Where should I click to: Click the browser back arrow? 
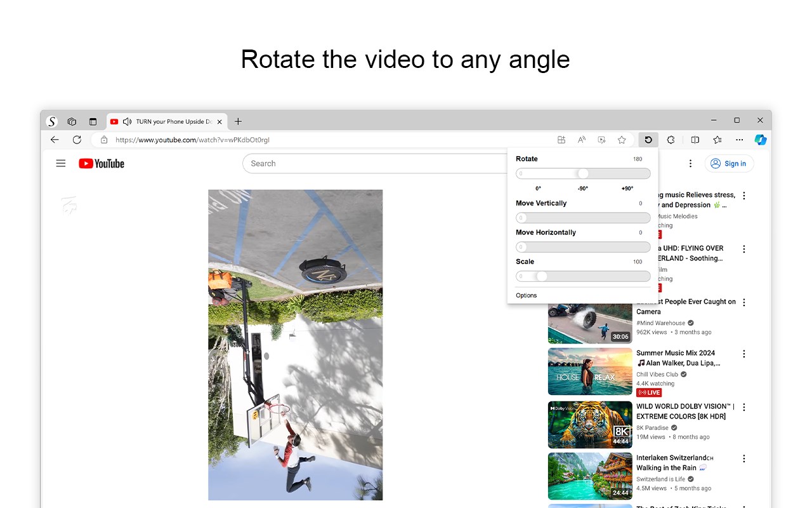(x=55, y=140)
